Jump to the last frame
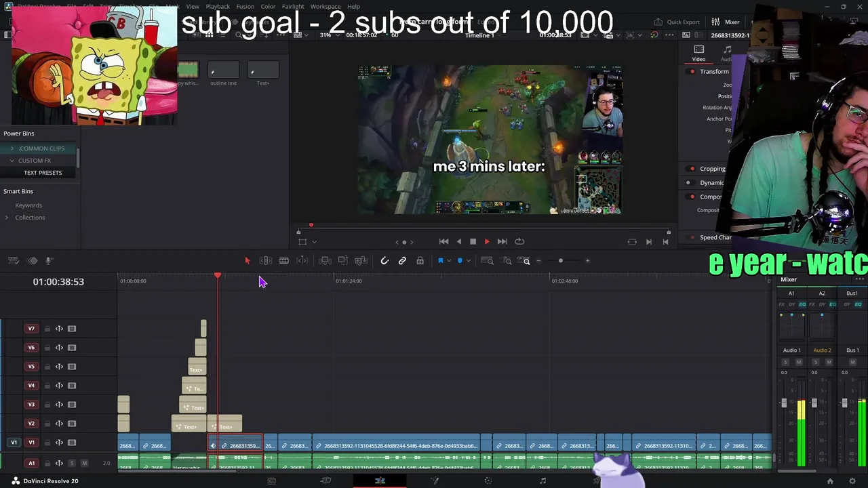The width and height of the screenshot is (868, 488). click(502, 241)
